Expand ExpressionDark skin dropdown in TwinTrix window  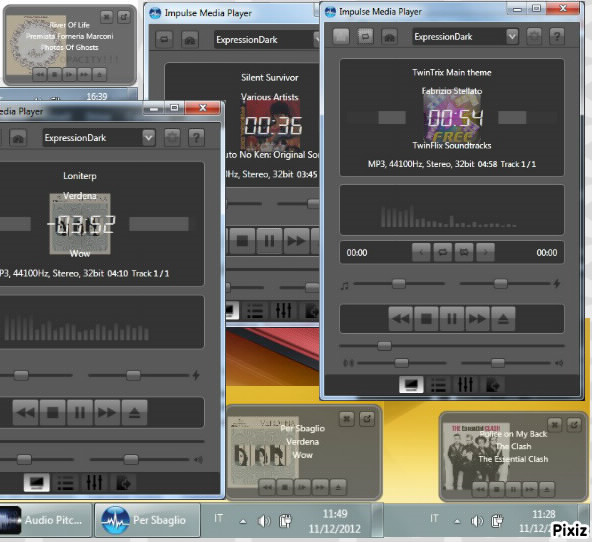click(512, 37)
